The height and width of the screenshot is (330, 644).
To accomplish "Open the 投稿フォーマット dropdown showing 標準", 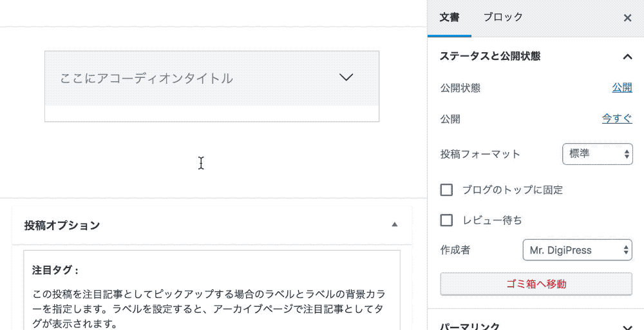I will point(597,155).
